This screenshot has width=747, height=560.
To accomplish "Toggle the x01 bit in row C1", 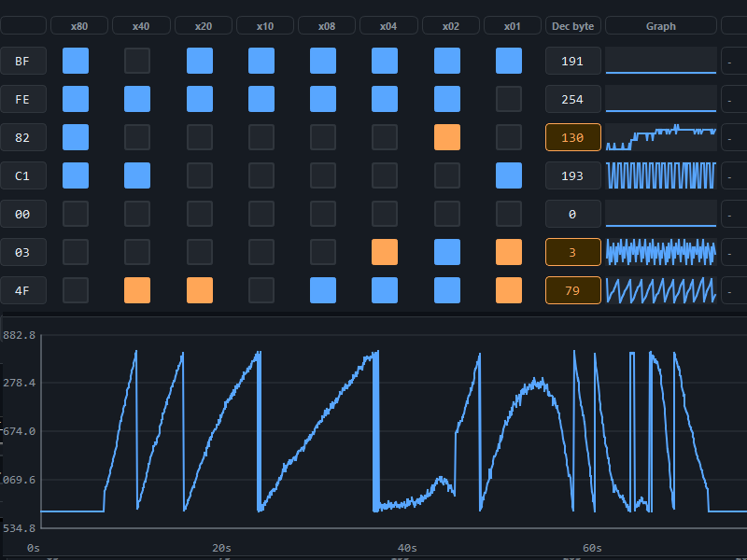I will (x=509, y=175).
